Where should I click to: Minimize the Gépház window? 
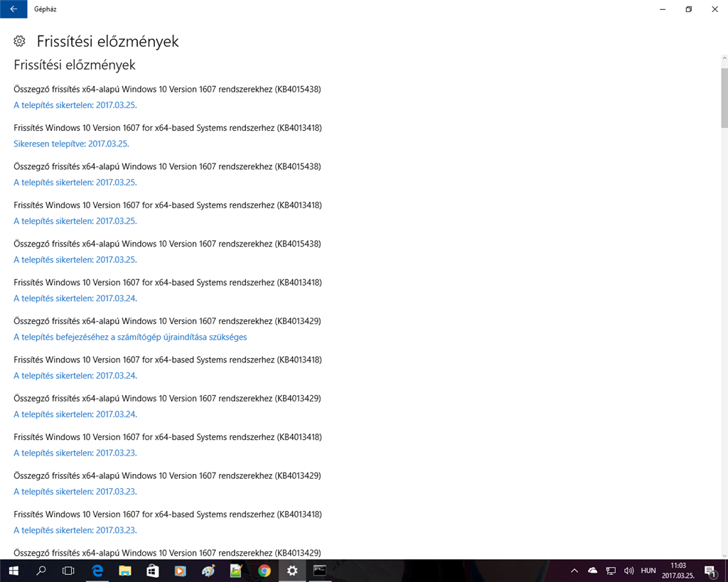663,9
